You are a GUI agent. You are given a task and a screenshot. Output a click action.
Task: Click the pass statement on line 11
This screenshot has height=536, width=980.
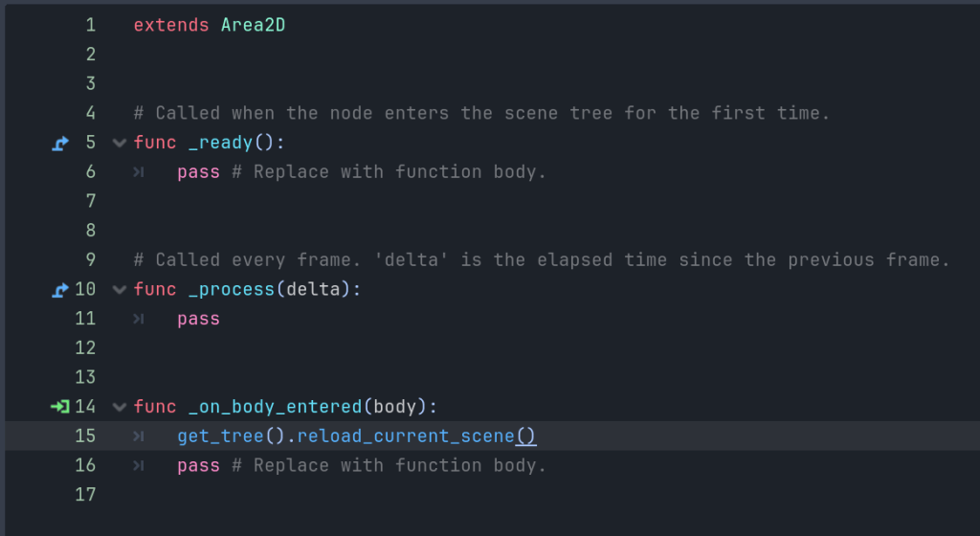coord(198,319)
